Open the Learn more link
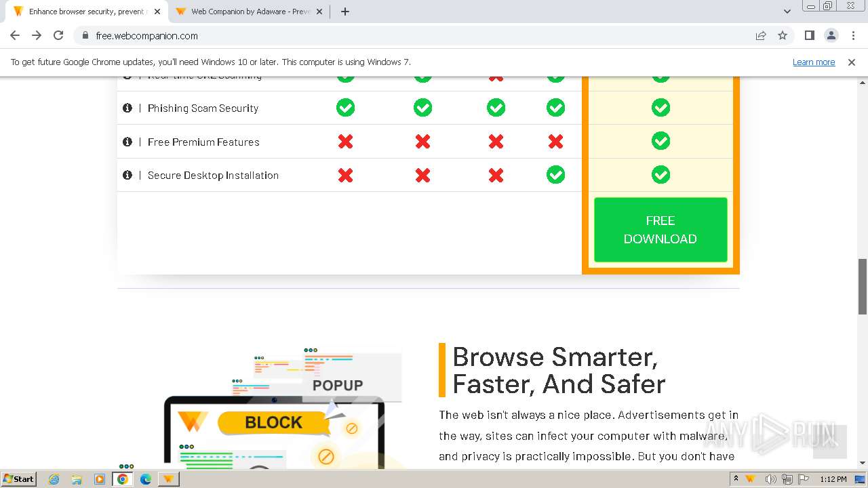This screenshot has width=868, height=488. (x=814, y=62)
